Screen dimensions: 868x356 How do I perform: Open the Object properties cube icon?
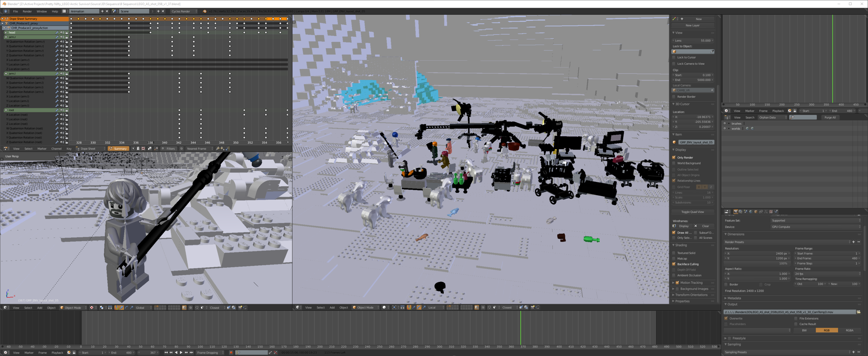756,212
